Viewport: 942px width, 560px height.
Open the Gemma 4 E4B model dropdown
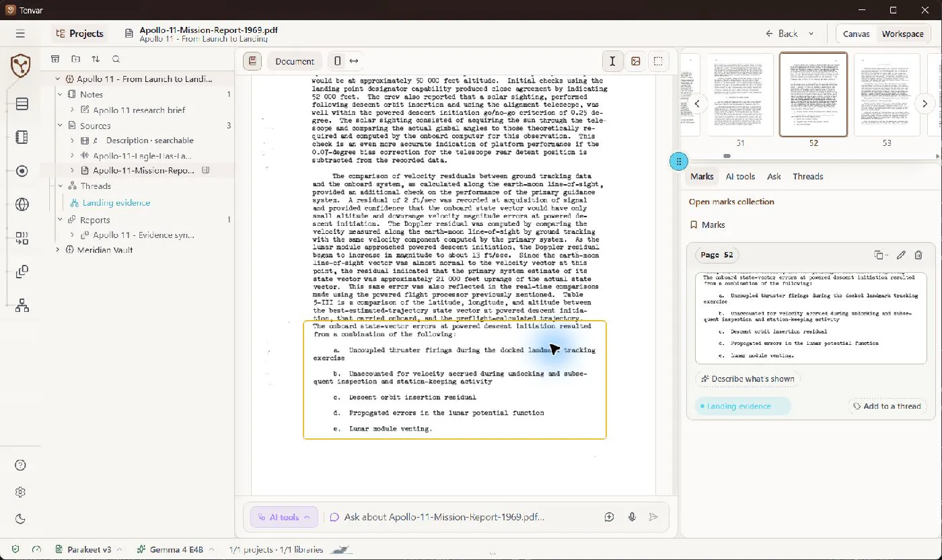177,549
